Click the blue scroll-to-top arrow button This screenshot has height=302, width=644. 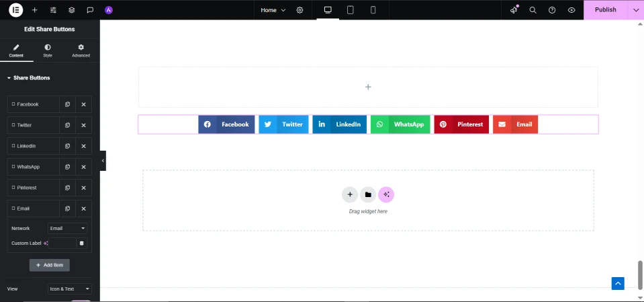click(x=618, y=283)
